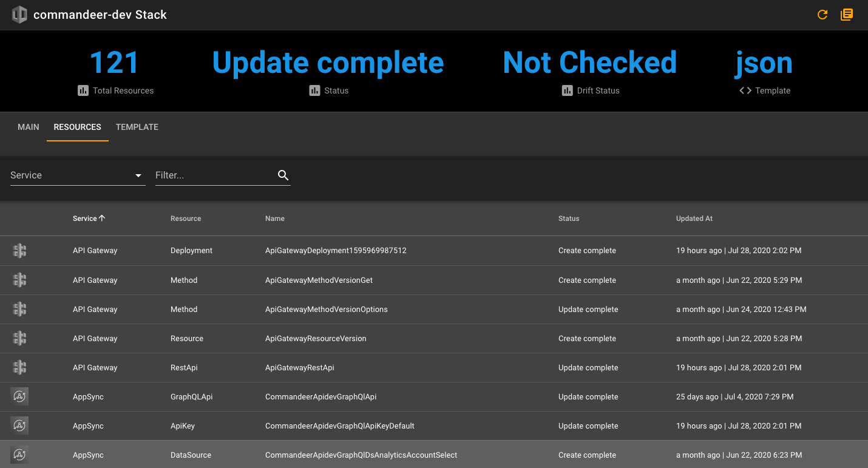
Task: Click API Gateway icon in ApiGatewayResourceVersion row
Action: coord(20,338)
